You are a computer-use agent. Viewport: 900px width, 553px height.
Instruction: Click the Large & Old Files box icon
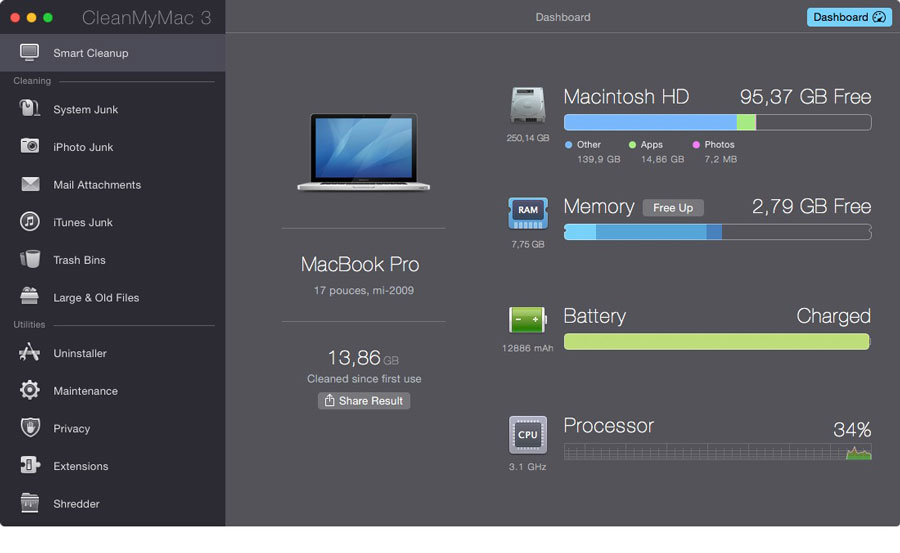pos(29,296)
